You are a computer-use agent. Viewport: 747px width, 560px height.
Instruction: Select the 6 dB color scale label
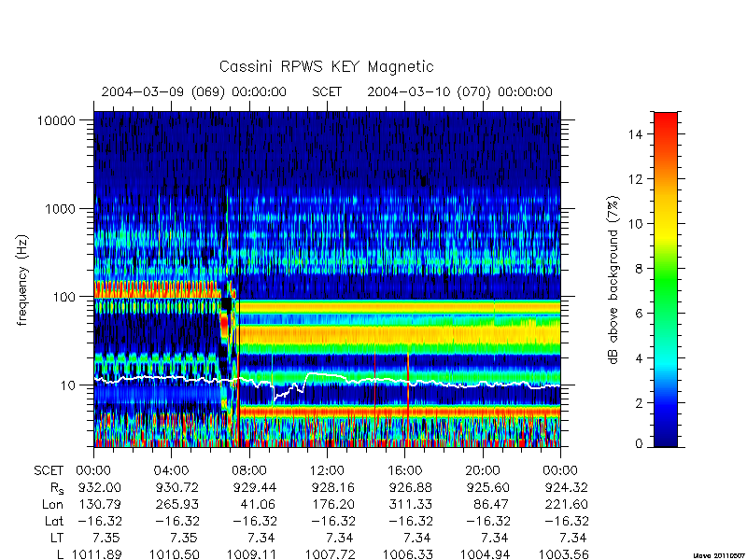[639, 314]
